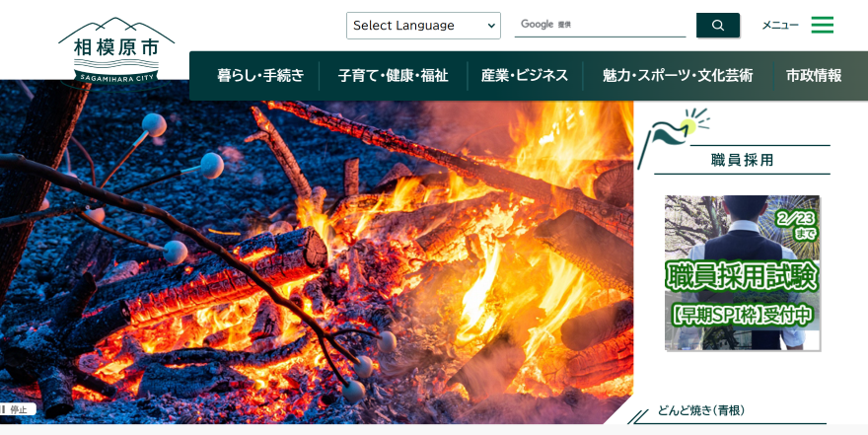
Task: Click the 職員採用 heading
Action: (742, 161)
